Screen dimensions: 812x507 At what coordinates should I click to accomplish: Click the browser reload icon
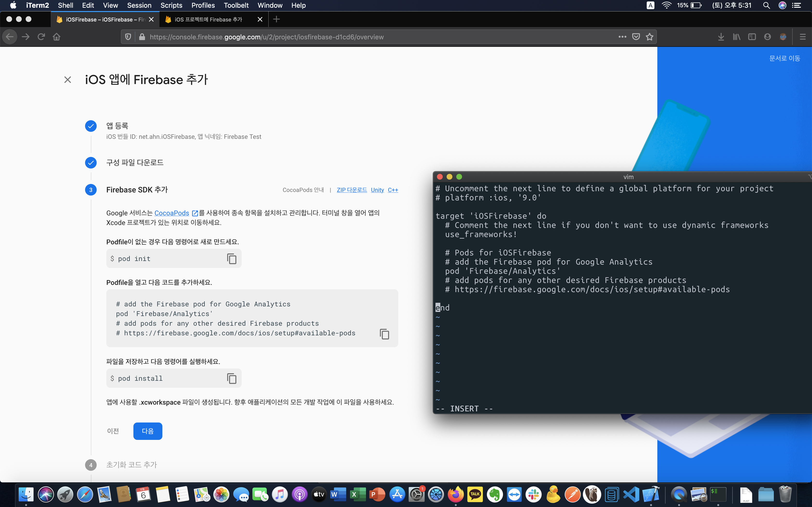click(x=41, y=37)
